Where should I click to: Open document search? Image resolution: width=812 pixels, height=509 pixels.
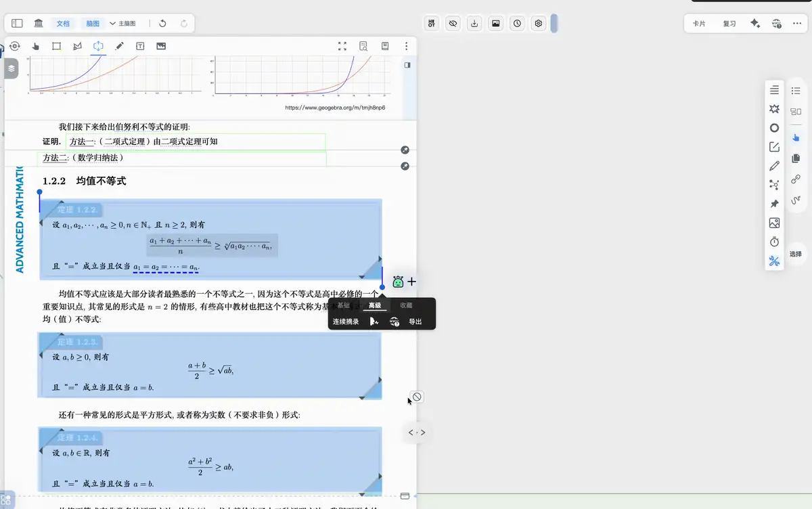click(x=363, y=46)
